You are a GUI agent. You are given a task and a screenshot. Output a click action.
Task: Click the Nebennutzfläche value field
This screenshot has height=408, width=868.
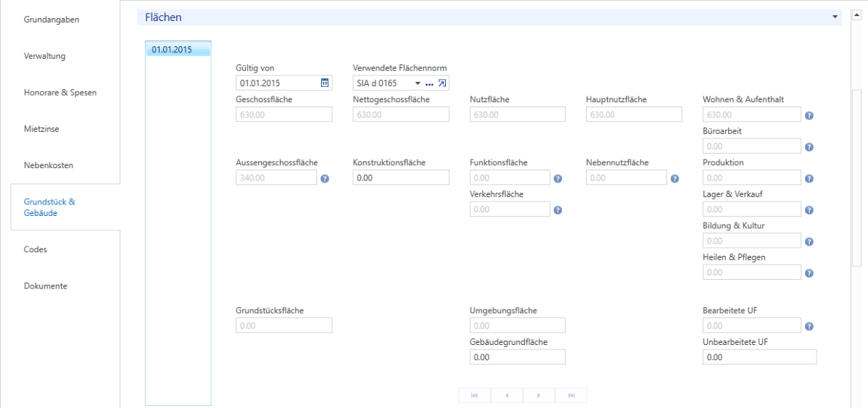pos(627,178)
